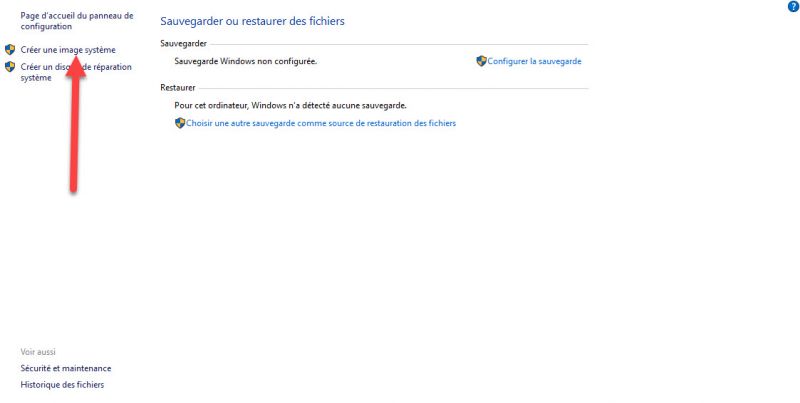Click Configurer la sauvegarde link
This screenshot has width=800, height=403.
534,61
